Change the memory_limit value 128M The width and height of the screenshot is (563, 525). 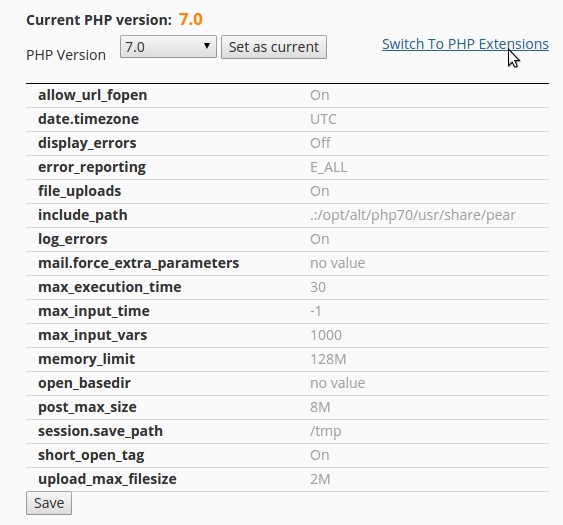[328, 359]
